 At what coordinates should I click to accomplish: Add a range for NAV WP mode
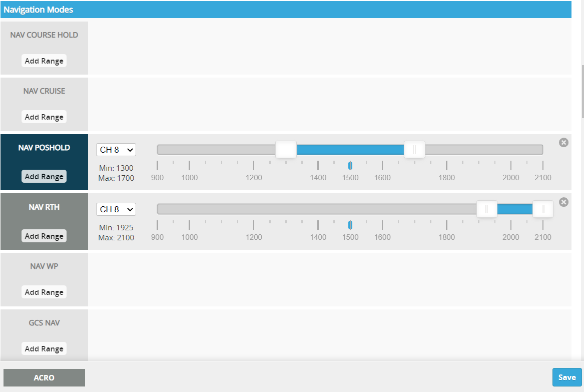click(44, 292)
